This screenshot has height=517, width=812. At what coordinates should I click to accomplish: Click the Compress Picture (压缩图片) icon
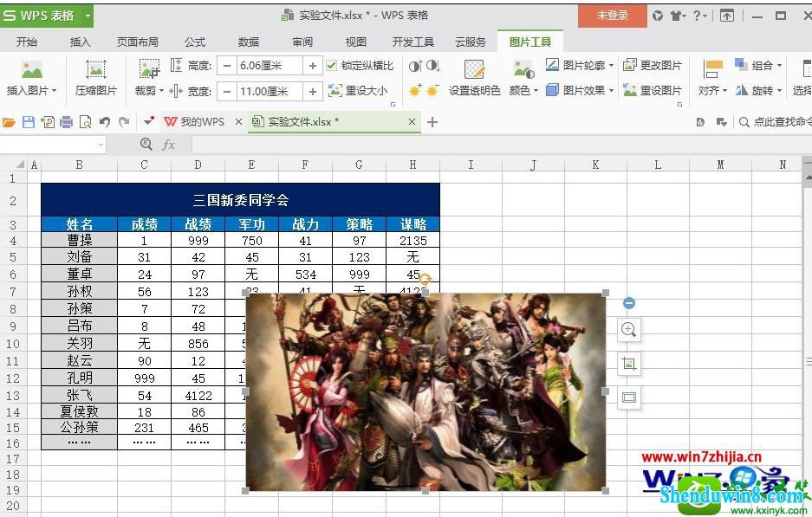pyautogui.click(x=96, y=70)
